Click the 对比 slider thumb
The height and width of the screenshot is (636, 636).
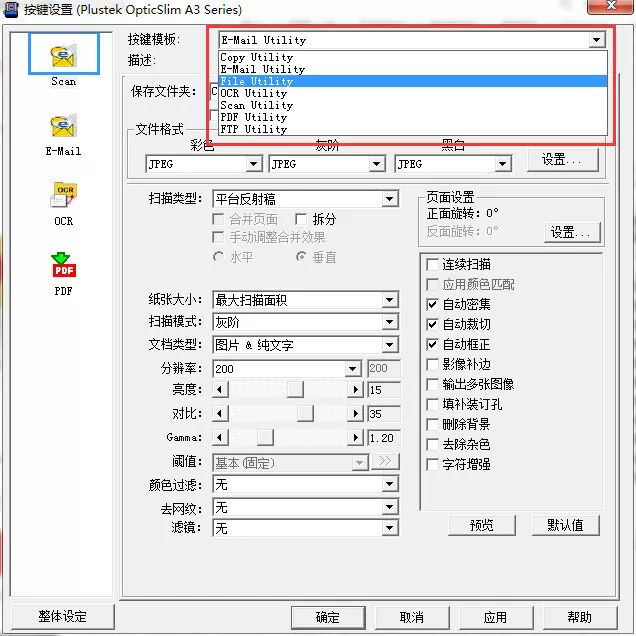click(305, 414)
